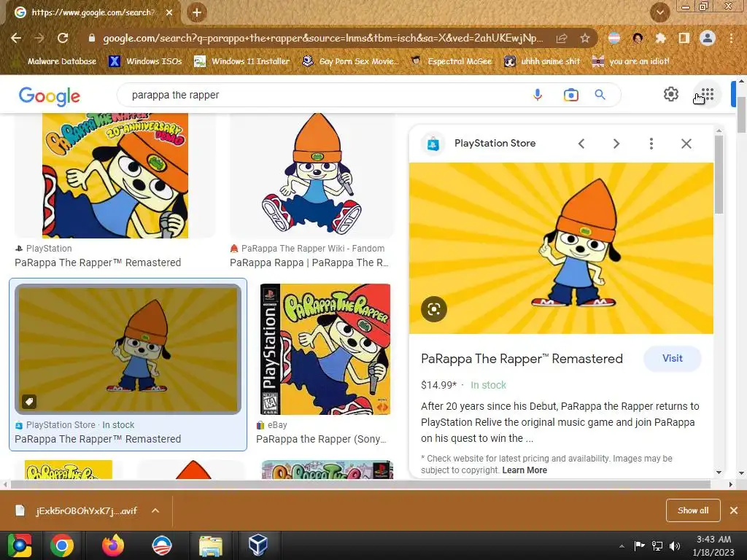Open downloaded avif file in download bar
Viewport: 747px width, 560px height.
pyautogui.click(x=79, y=510)
